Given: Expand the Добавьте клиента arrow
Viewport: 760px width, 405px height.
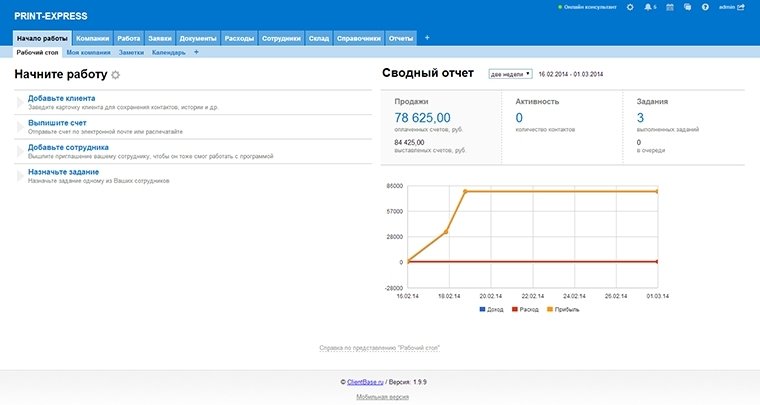Looking at the screenshot, I should [20, 102].
